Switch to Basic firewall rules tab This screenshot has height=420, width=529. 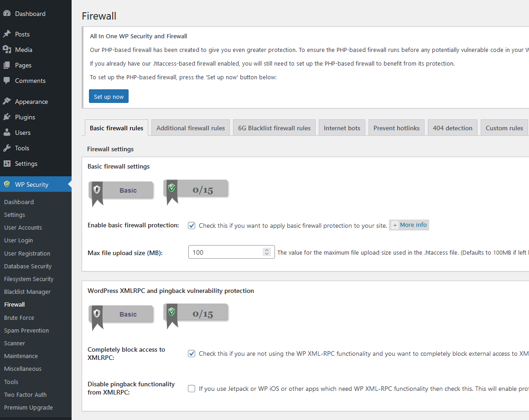pos(116,128)
